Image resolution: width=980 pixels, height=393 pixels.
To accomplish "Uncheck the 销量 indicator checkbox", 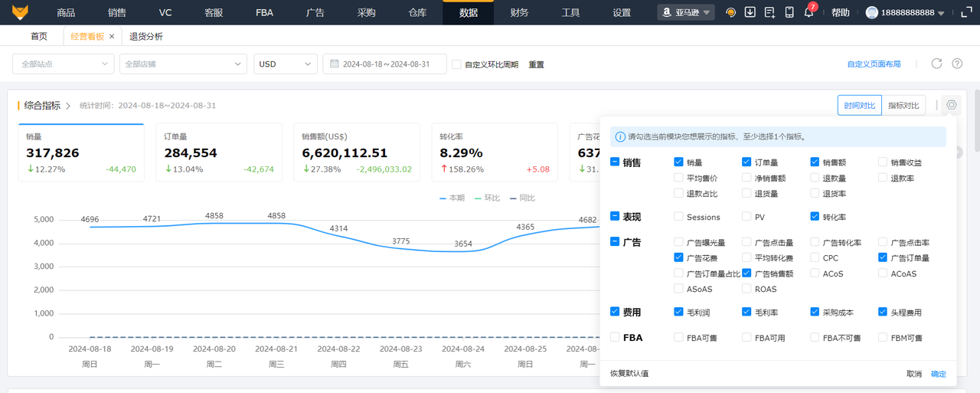I will point(678,162).
